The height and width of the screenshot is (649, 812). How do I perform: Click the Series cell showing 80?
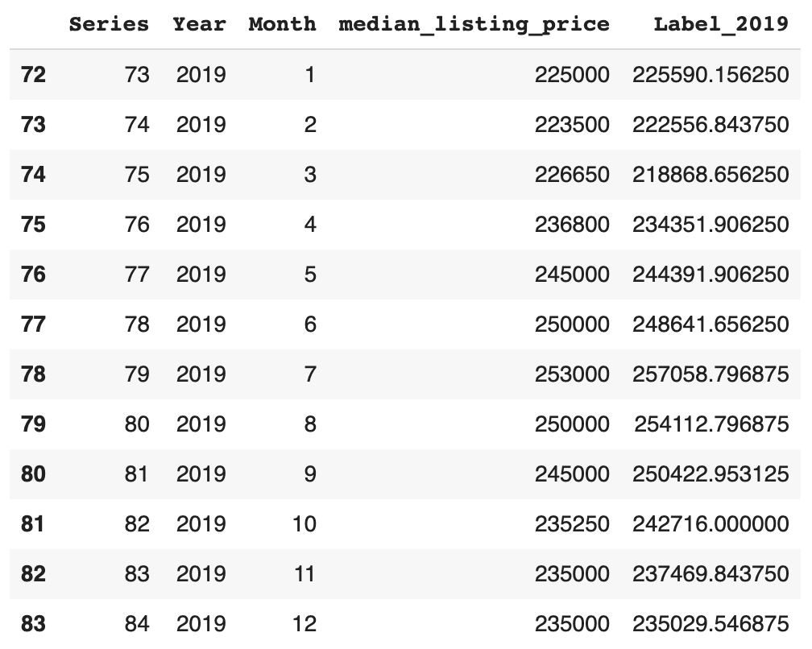pyautogui.click(x=137, y=424)
